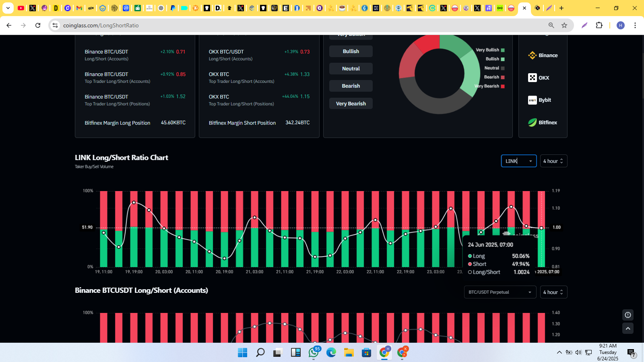Toggle the Bearish legend entry
The image size is (644, 362).
click(494, 77)
